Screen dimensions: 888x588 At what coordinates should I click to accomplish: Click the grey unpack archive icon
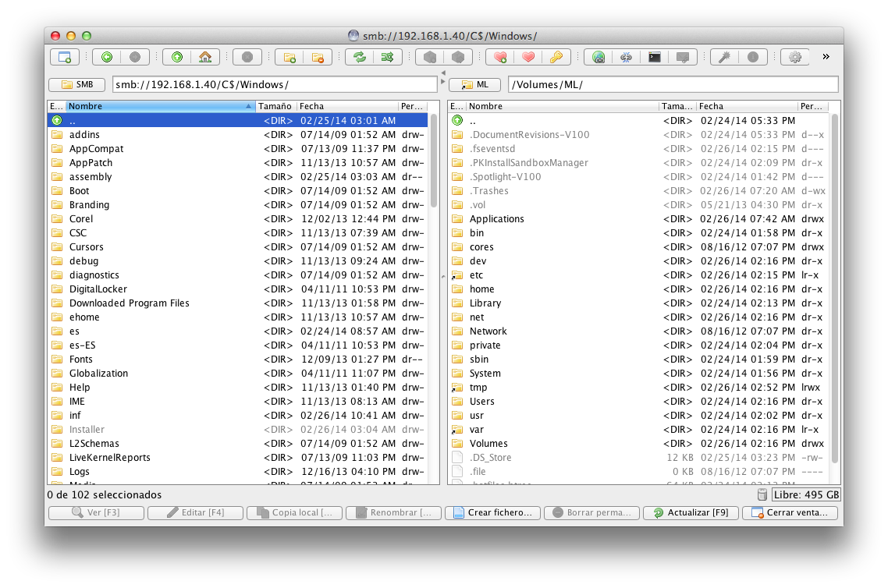458,57
